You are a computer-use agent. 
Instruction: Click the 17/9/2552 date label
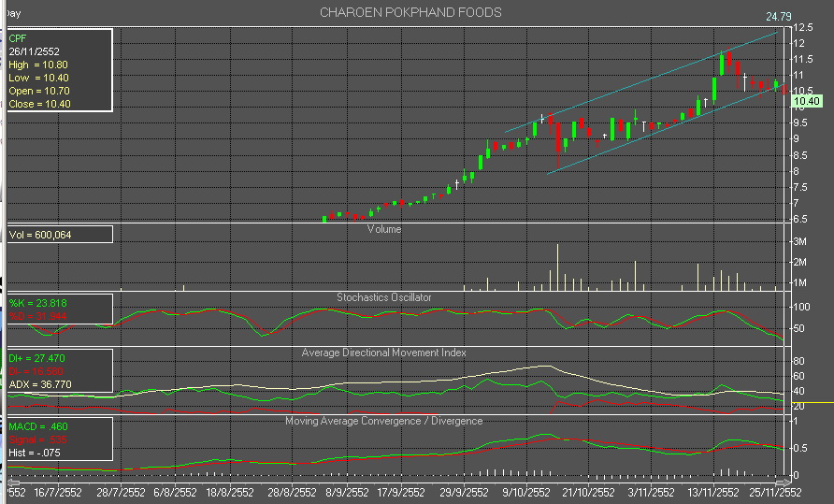[x=401, y=493]
